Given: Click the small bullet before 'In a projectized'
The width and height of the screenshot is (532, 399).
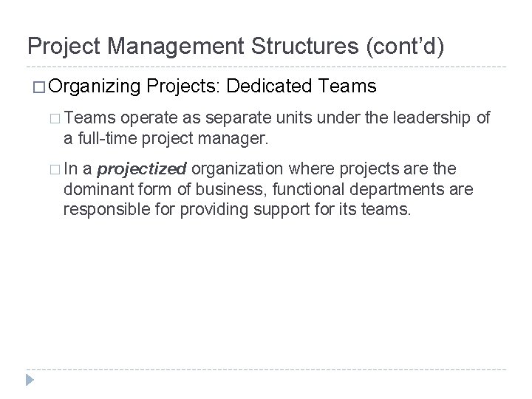Looking at the screenshot, I should (x=55, y=169).
